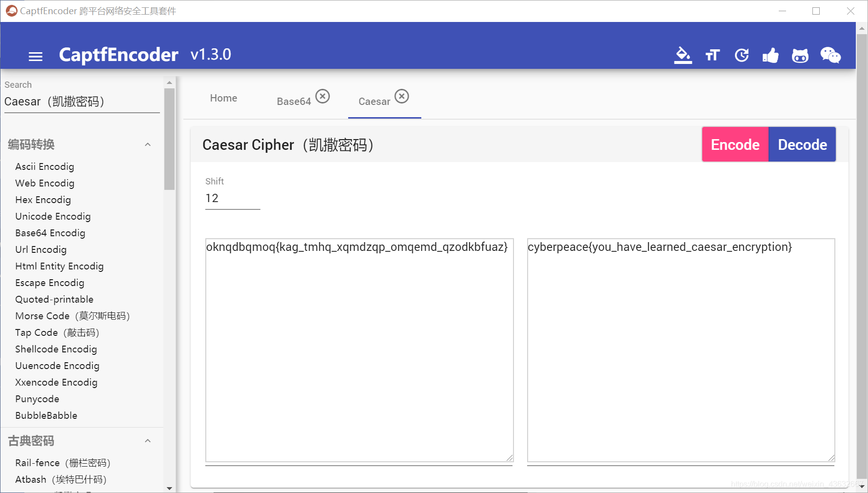The width and height of the screenshot is (868, 493).
Task: Switch to the Base64 tab
Action: 294,102
